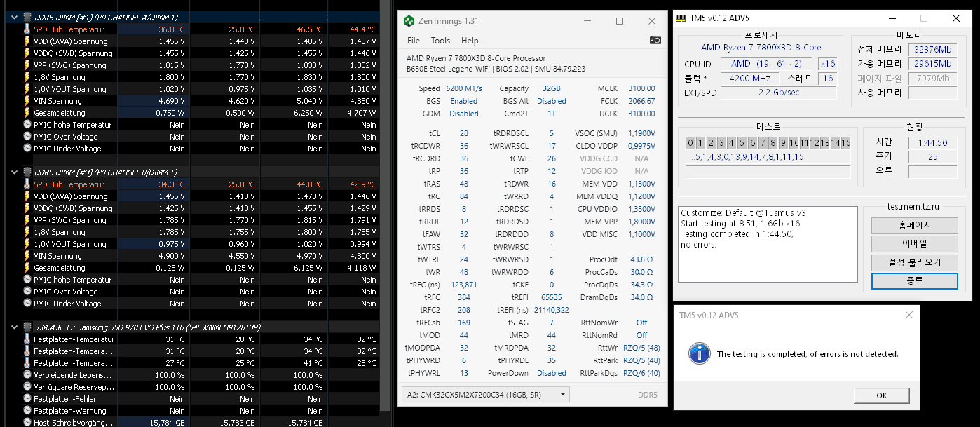Take a screenshot with ZenTimings camera icon

tap(655, 41)
